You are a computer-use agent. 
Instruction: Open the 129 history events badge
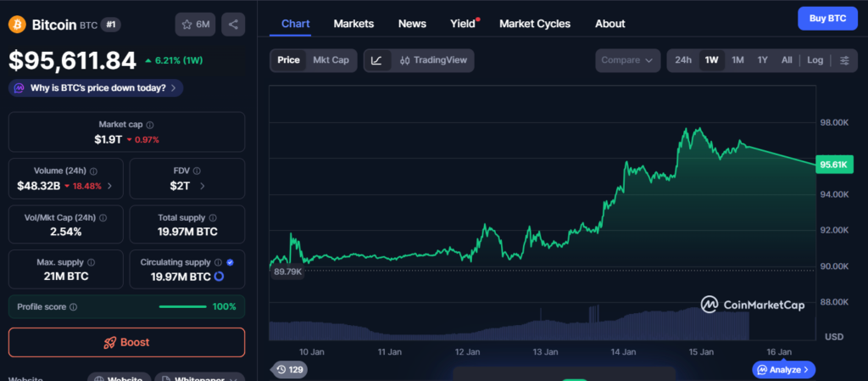[x=289, y=369]
